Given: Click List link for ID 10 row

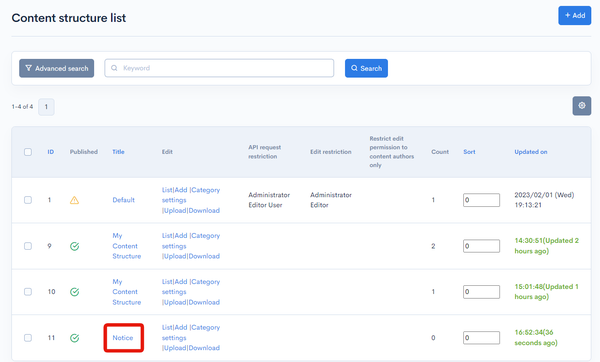Looking at the screenshot, I should [x=167, y=282].
